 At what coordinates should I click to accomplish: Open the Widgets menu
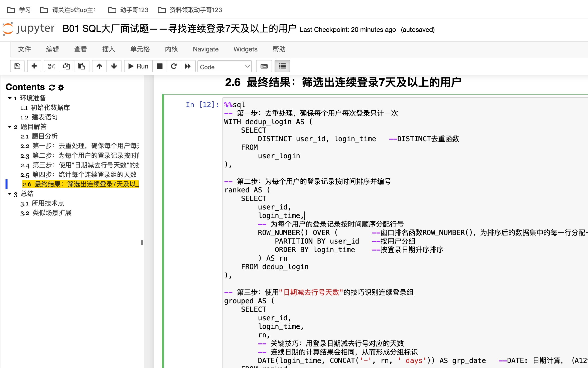[x=246, y=49]
